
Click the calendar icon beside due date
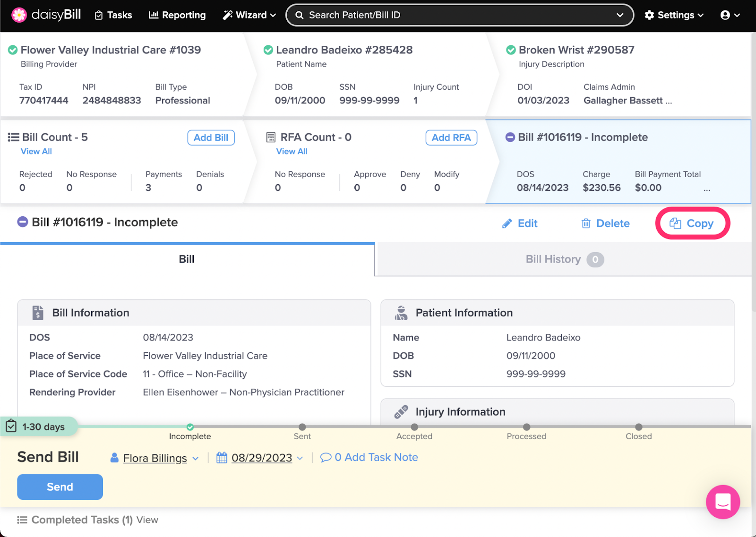click(x=222, y=458)
